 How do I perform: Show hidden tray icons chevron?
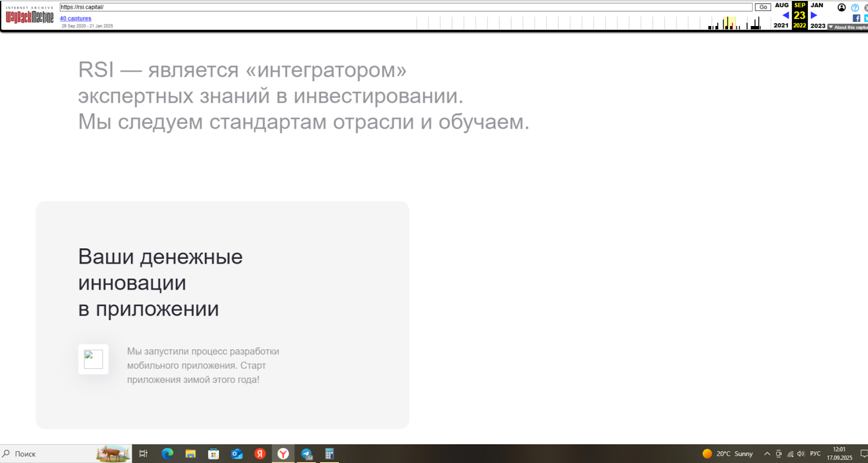coord(767,454)
